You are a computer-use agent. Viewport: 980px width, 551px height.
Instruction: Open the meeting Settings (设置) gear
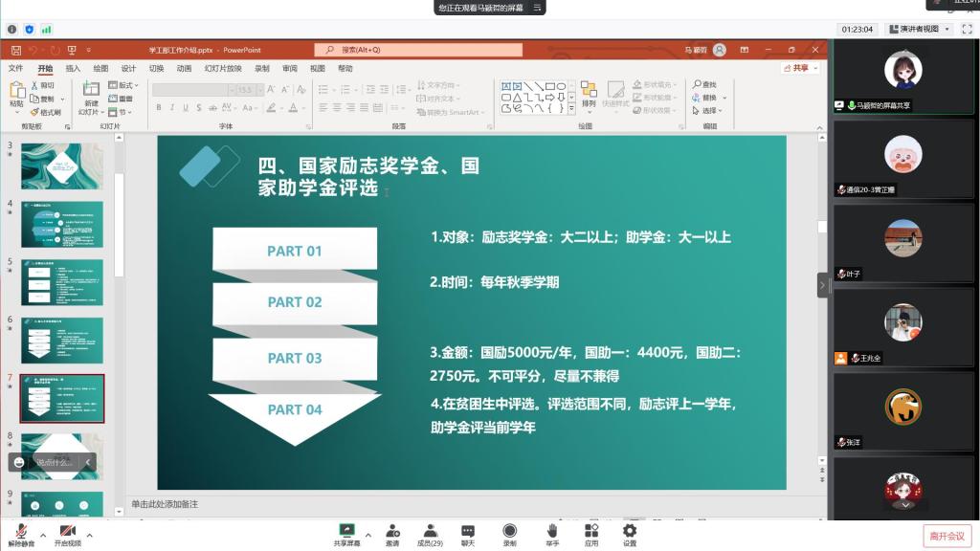[630, 531]
